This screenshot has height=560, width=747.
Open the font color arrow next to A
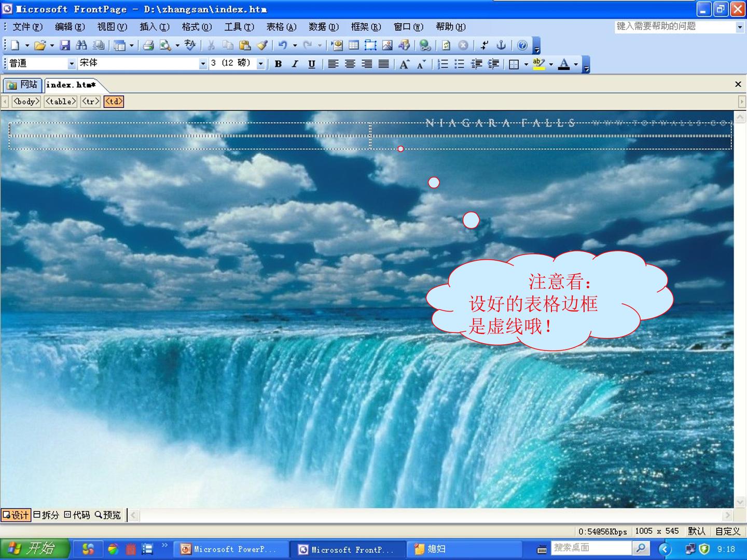pos(576,64)
